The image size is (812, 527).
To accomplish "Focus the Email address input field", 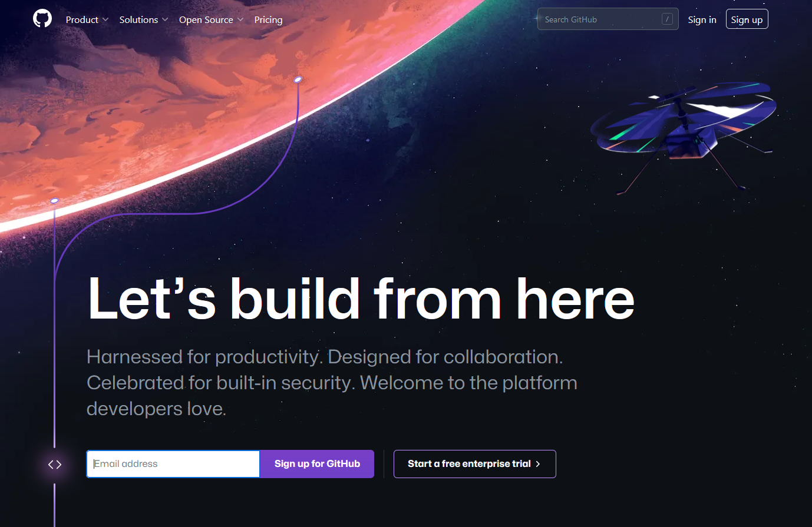I will coord(173,464).
